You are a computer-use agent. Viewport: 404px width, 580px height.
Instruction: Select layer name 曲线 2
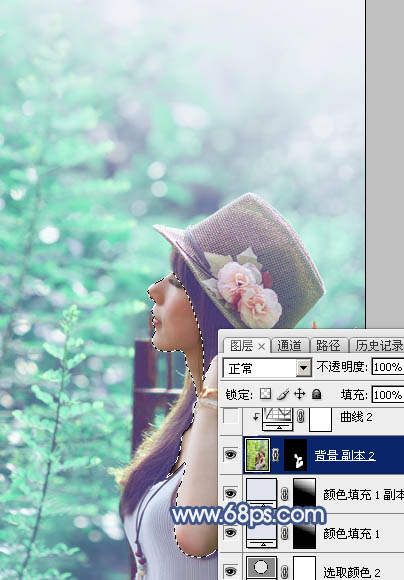[356, 417]
